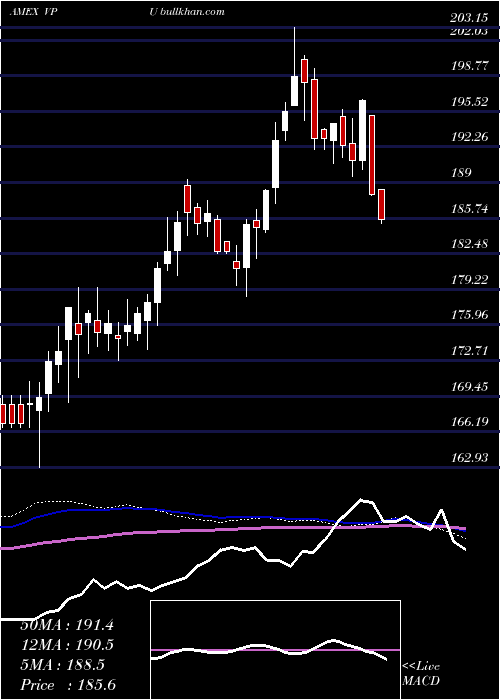
Task: Click the 195.52 price axis label
Action: 470,102
